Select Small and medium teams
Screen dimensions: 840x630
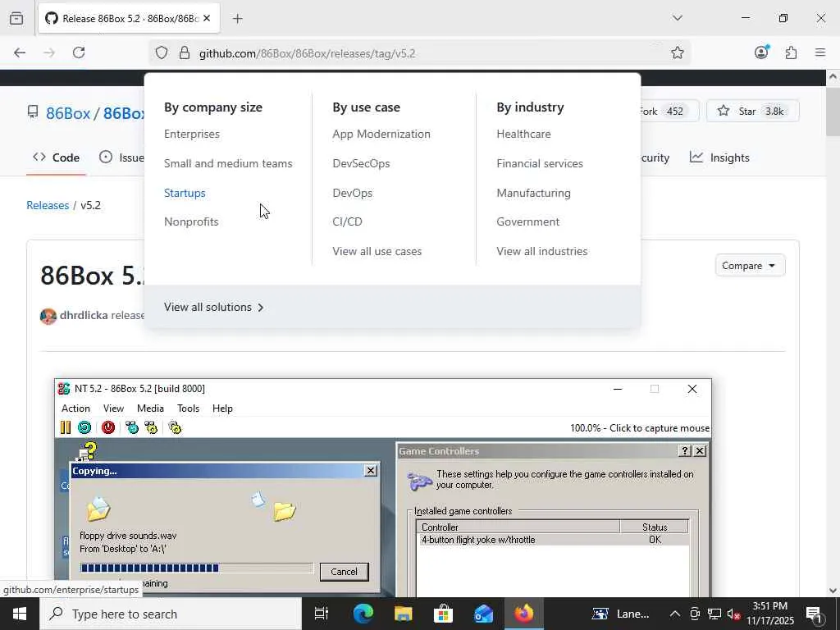tap(228, 163)
